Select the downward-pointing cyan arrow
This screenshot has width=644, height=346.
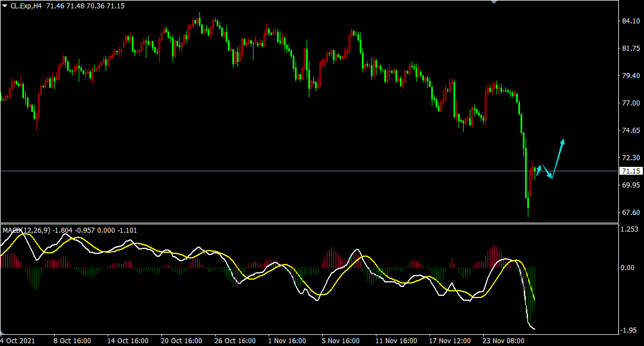(x=547, y=172)
